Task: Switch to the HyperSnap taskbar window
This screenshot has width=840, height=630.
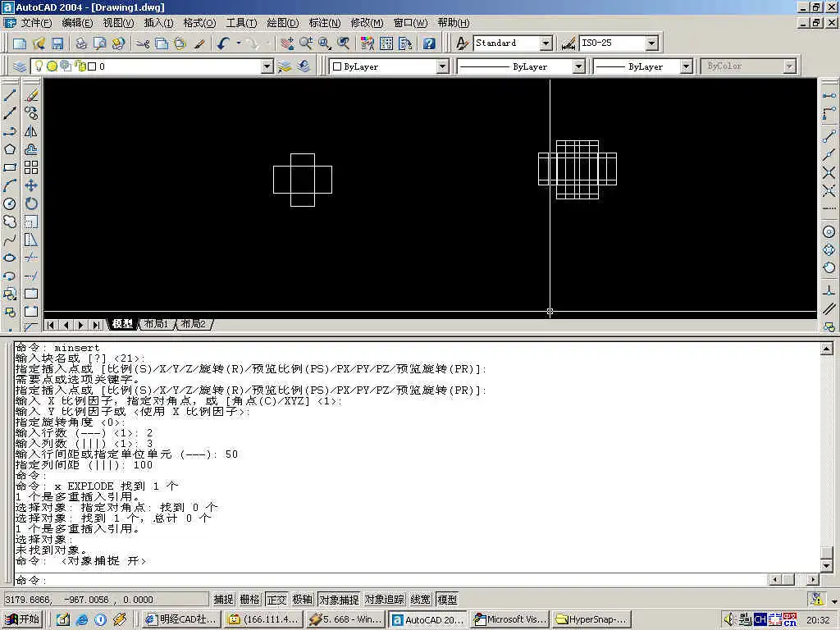Action: [591, 619]
